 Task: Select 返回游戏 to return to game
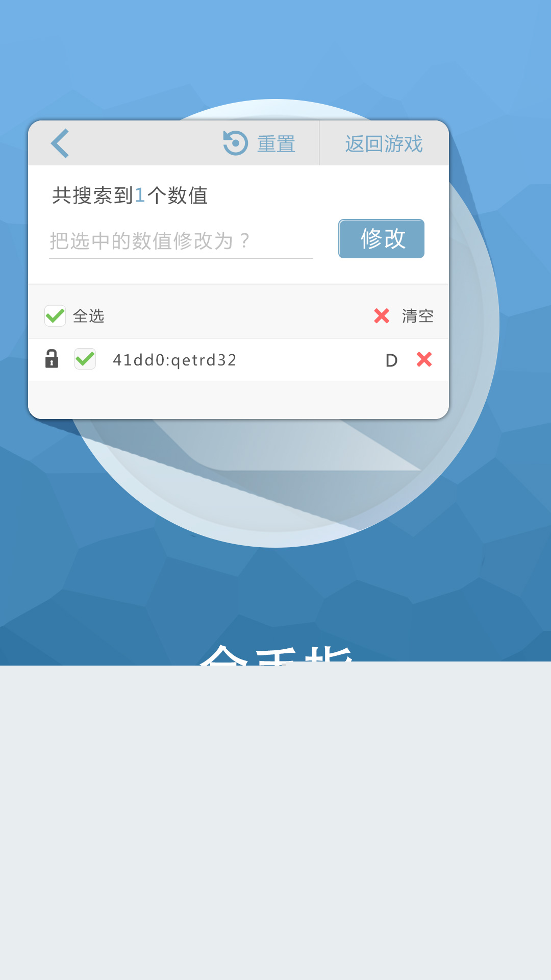384,144
